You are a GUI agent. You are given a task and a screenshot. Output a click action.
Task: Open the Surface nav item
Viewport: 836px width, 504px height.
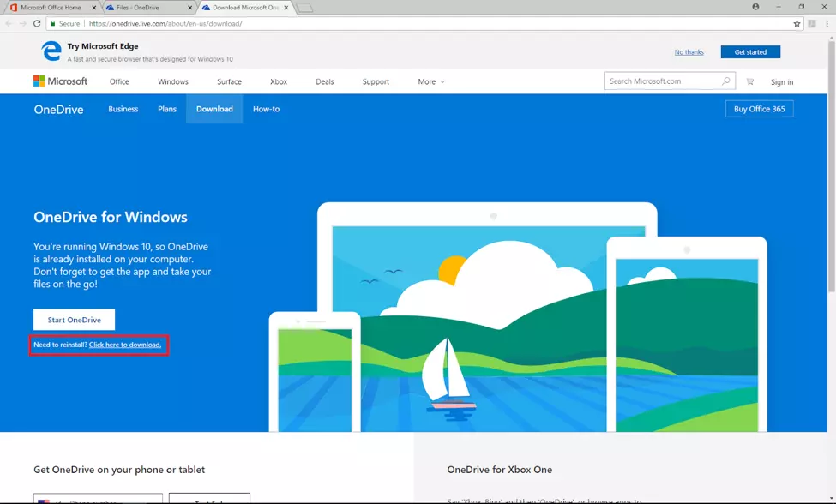(229, 81)
